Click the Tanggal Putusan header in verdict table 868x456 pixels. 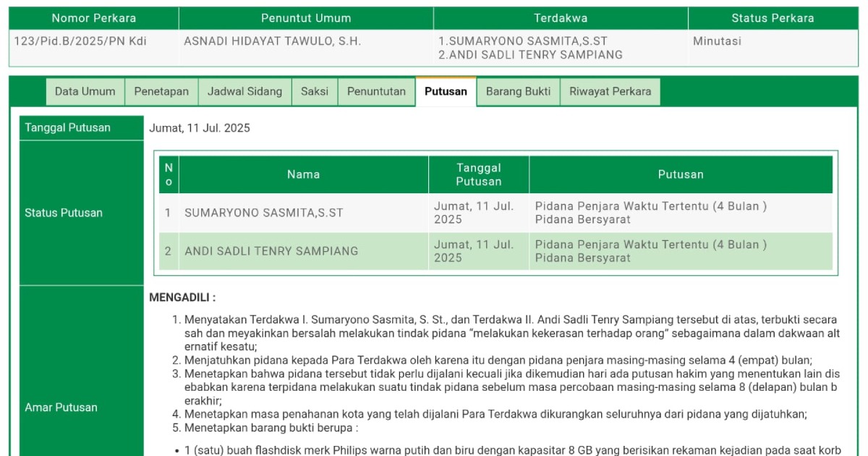pos(478,174)
